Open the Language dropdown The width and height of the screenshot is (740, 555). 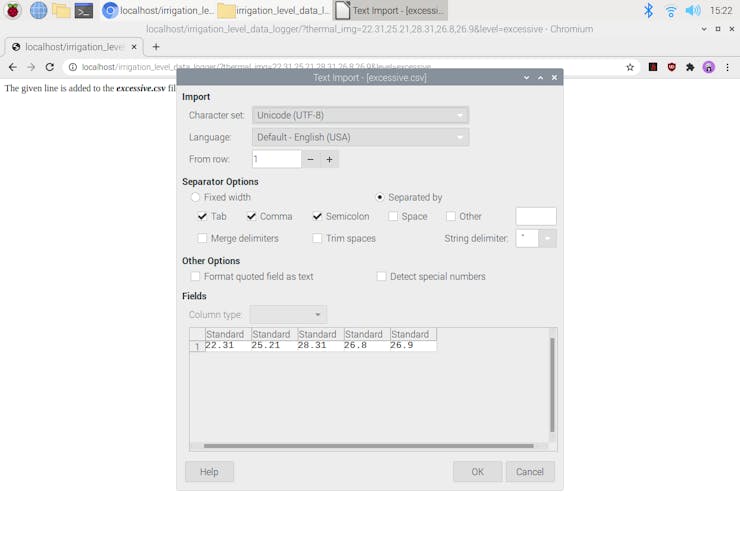(x=361, y=137)
